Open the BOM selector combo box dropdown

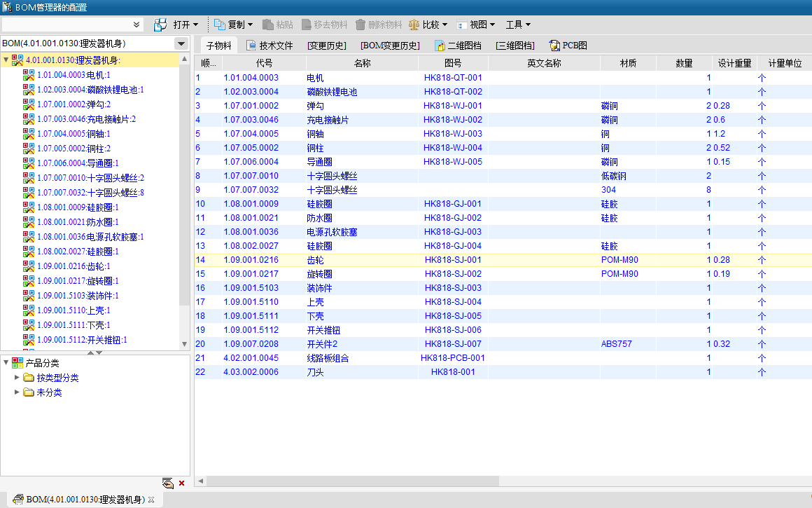(181, 43)
